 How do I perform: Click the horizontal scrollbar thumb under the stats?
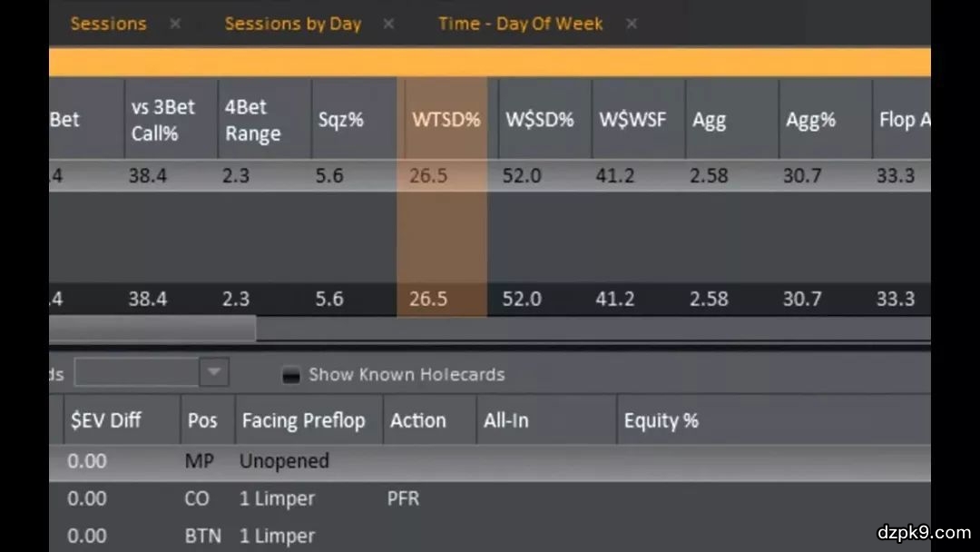click(152, 328)
